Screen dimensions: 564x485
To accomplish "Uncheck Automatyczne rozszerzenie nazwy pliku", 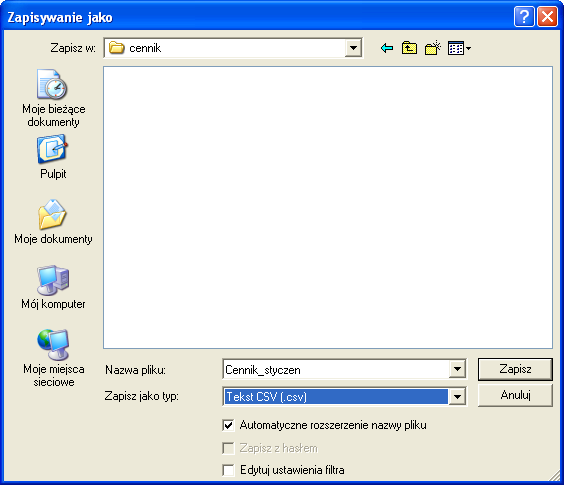I will coord(228,425).
